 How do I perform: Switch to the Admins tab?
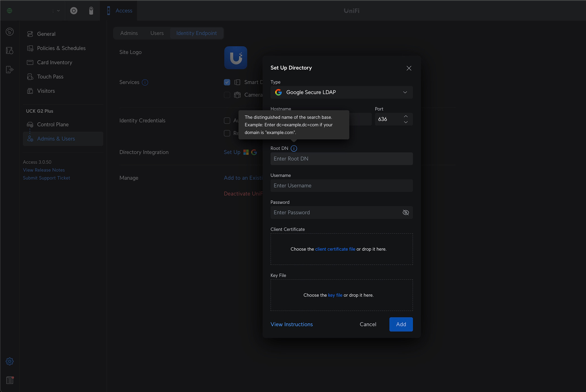click(x=129, y=33)
